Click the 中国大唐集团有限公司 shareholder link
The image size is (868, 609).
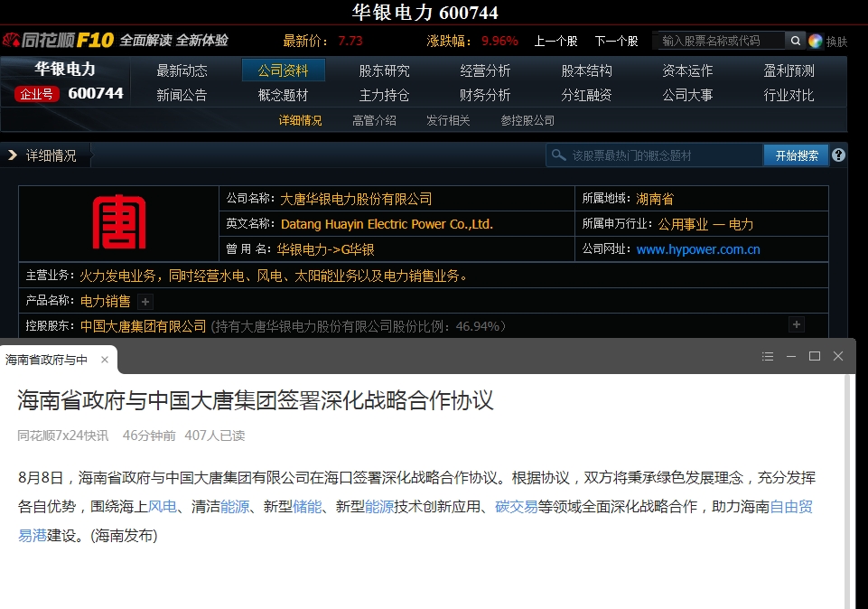[x=143, y=326]
